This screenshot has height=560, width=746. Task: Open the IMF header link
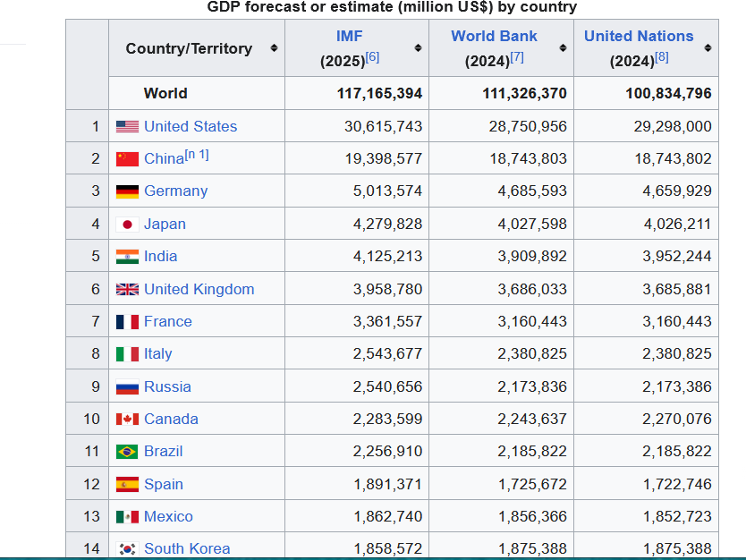click(x=349, y=36)
